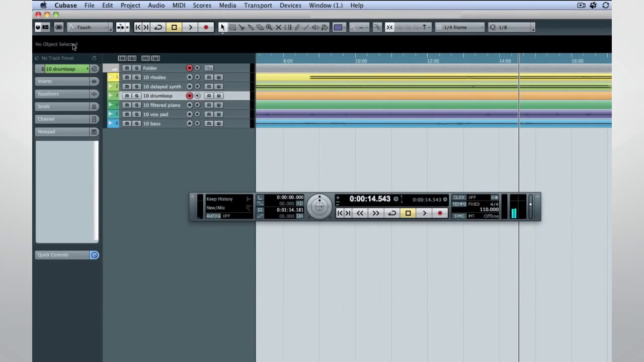Image resolution: width=644 pixels, height=362 pixels.
Task: Solo the 10 delayed synth track
Action: tap(136, 86)
